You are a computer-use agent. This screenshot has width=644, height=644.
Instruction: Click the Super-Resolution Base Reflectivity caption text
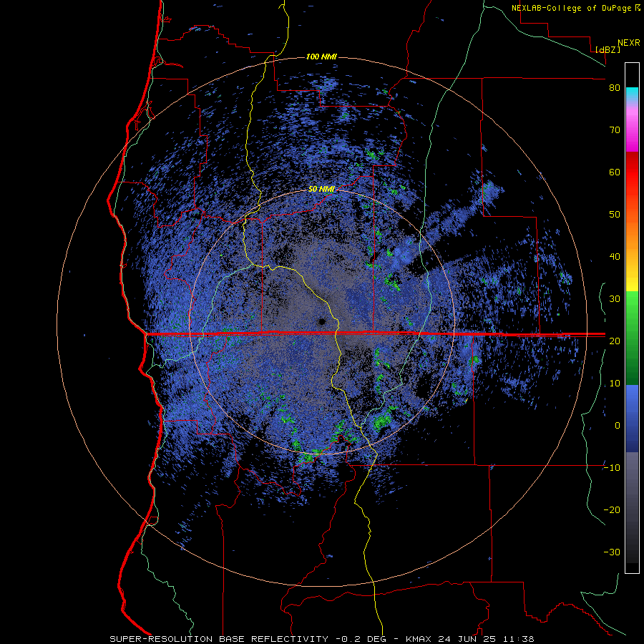pos(219,639)
